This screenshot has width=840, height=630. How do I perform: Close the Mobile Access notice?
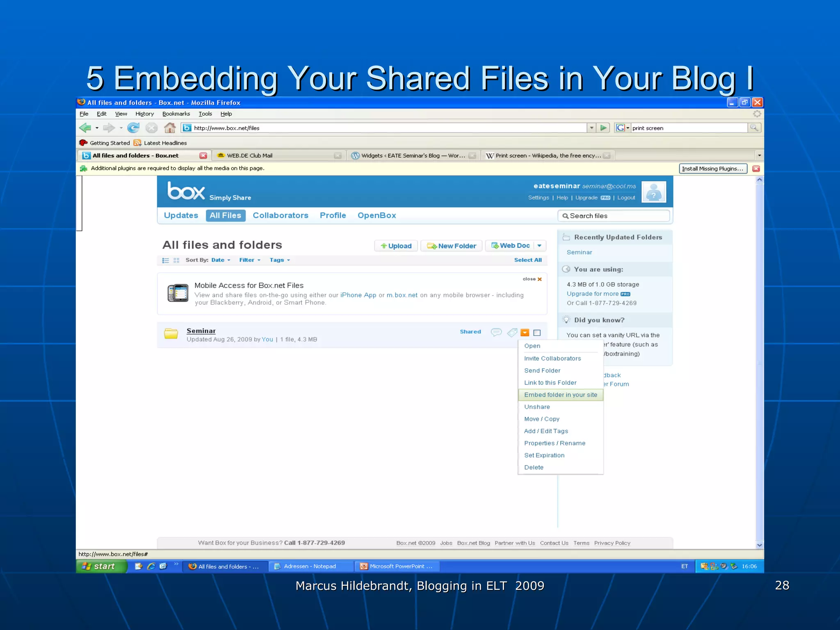[x=532, y=279]
